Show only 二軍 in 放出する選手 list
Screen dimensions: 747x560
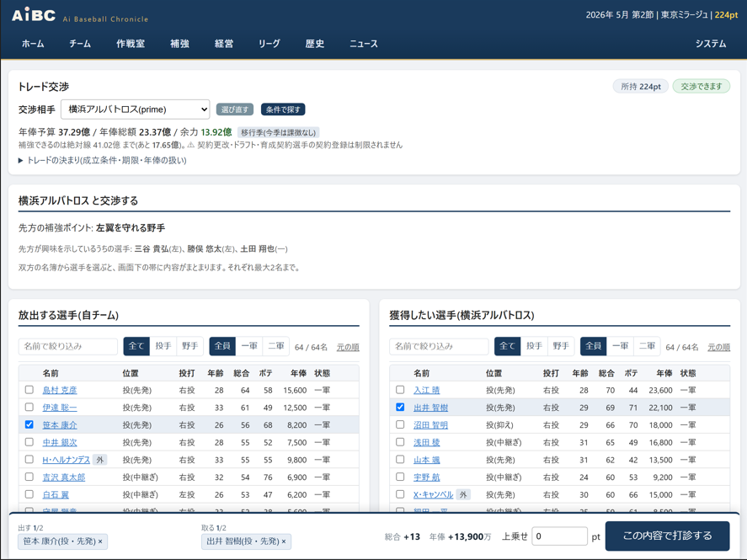point(276,346)
